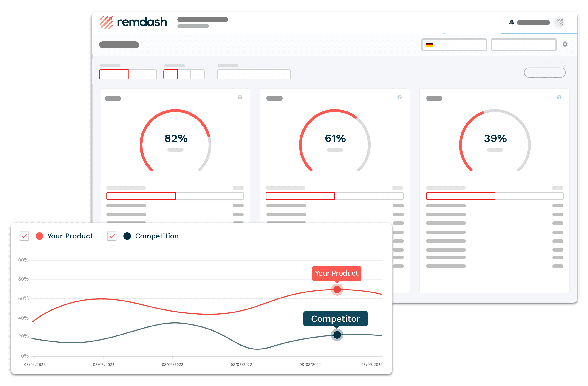Open settings gear icon
The image size is (588, 386).
[565, 44]
